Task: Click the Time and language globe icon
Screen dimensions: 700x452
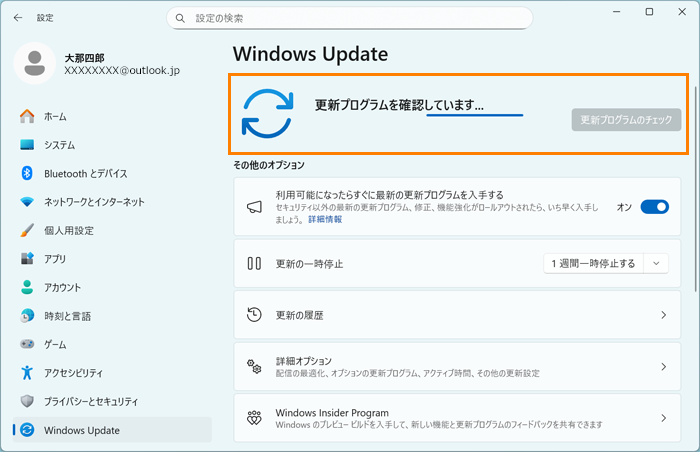Action: click(x=27, y=316)
